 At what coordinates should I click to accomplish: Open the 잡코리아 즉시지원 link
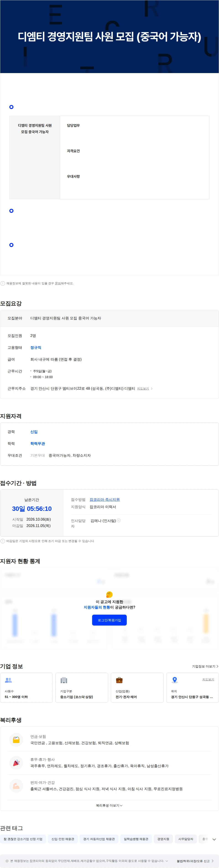[105, 499]
